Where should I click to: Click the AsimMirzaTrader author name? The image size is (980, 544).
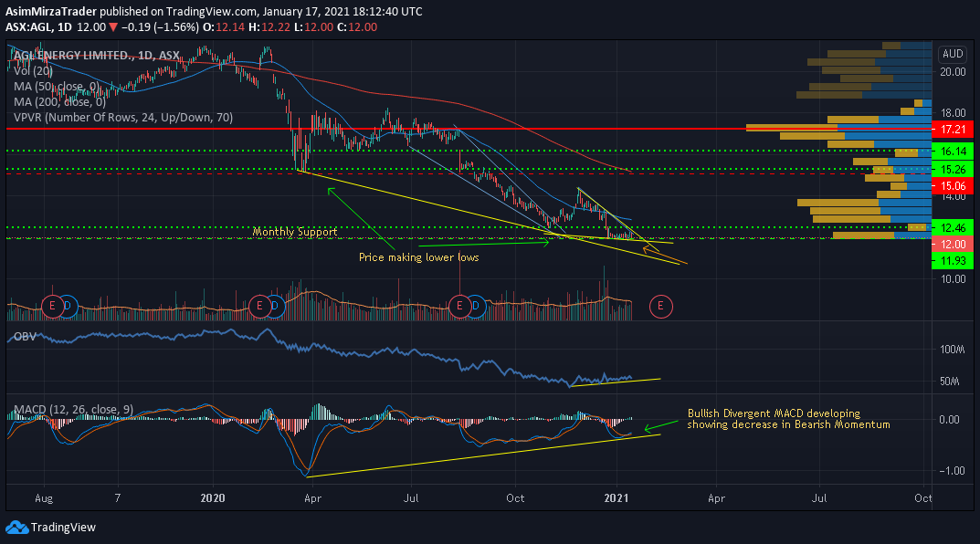pos(51,11)
